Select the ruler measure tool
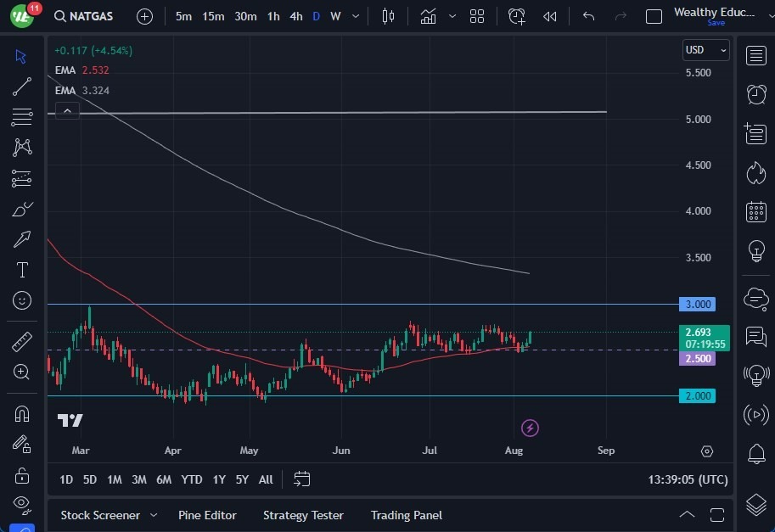 pyautogui.click(x=22, y=342)
